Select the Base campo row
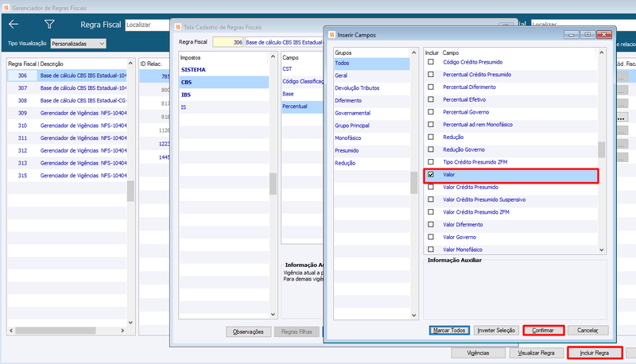The image size is (636, 364). click(x=302, y=94)
